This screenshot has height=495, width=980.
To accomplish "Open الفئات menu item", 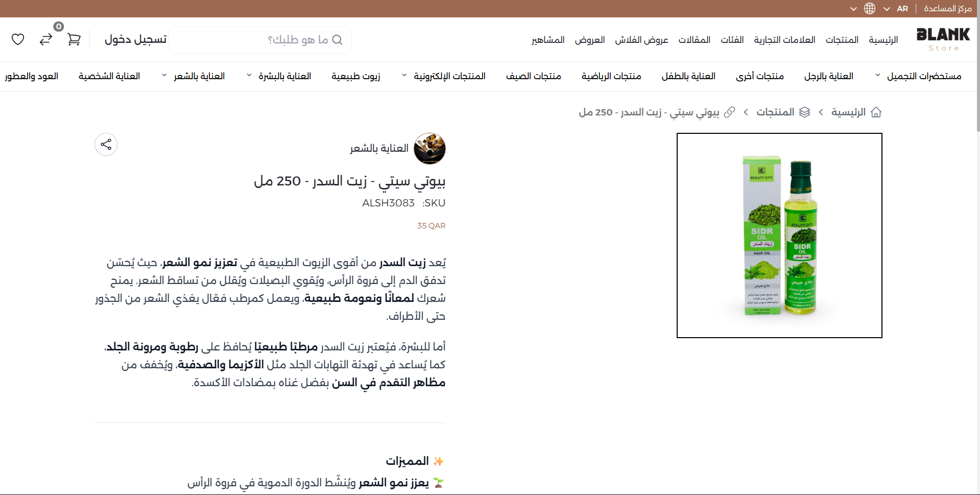I will (732, 40).
